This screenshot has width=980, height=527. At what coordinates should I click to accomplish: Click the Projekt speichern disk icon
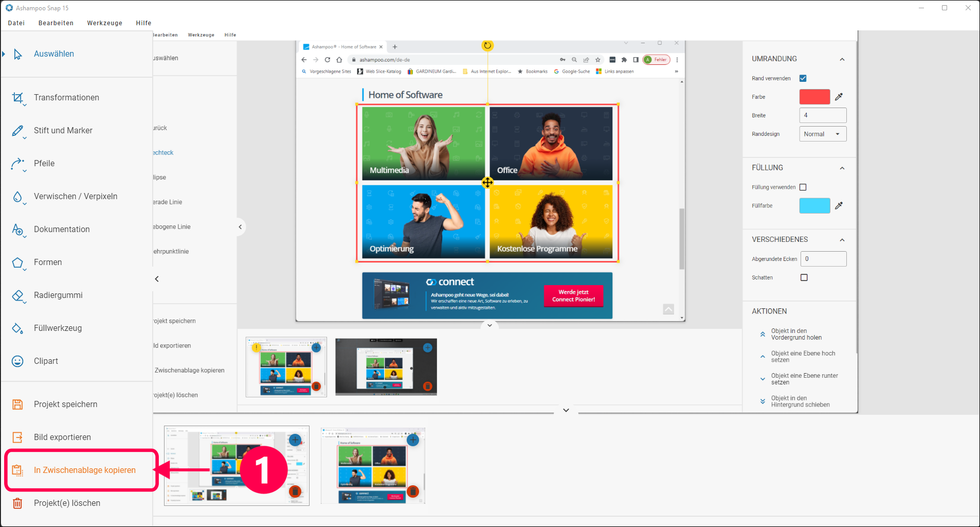[17, 405]
